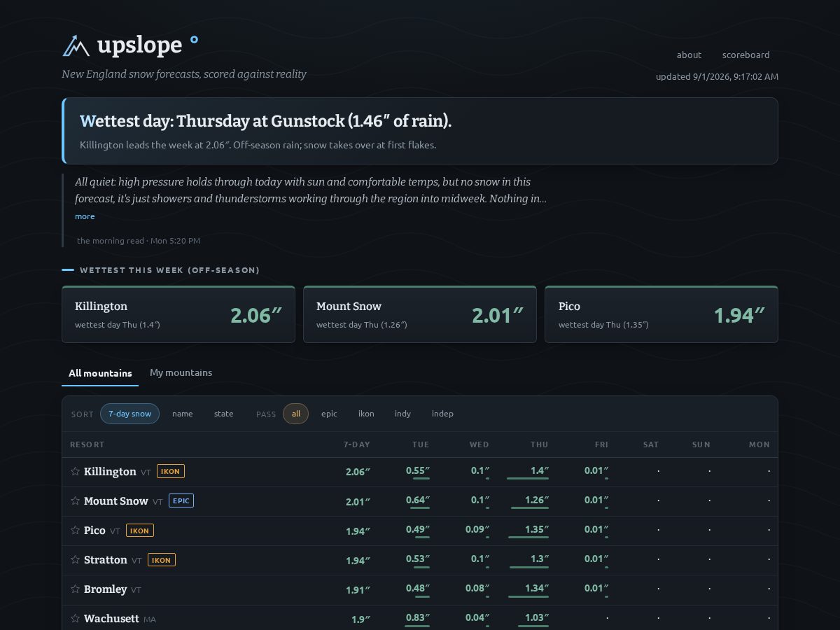This screenshot has height=630, width=840.
Task: Click the upslope mountain logo icon
Action: (x=76, y=46)
